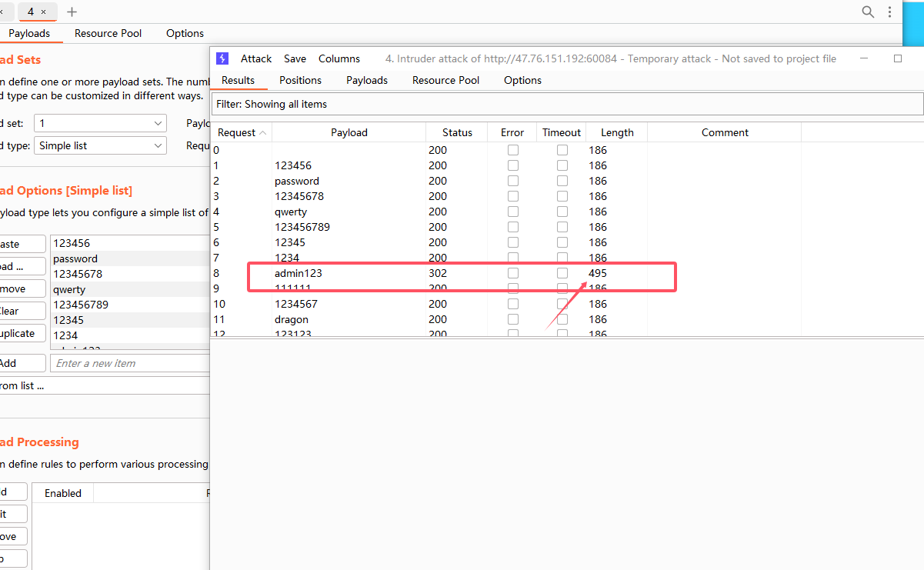Expand the Simple list payload type dropdown

(100, 145)
